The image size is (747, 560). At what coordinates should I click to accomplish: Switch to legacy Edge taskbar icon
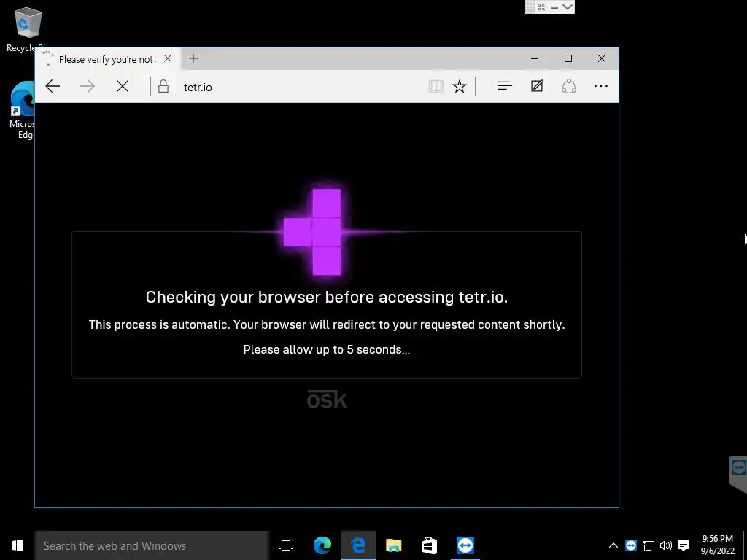358,545
